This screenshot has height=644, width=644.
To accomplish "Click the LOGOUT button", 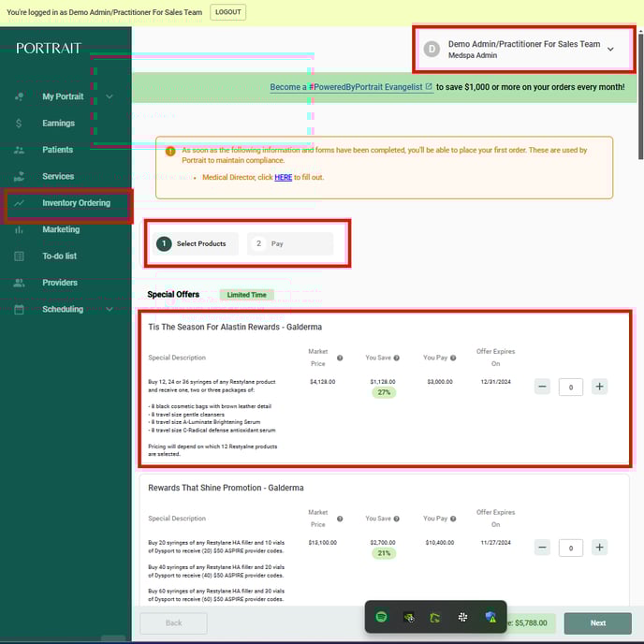I will 228,12.
